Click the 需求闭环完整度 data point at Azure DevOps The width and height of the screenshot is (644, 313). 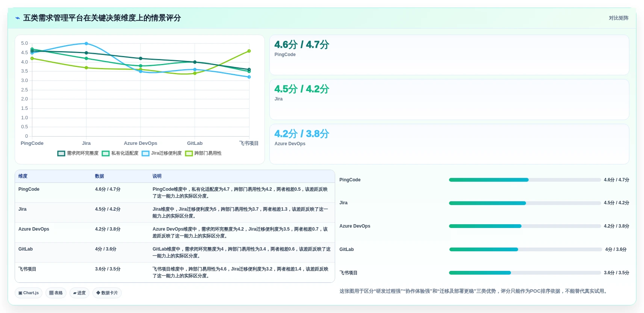141,58
